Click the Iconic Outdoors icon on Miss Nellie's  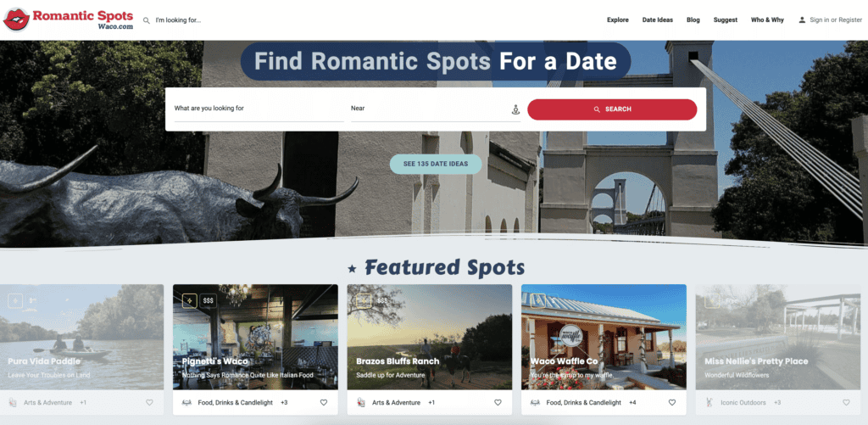point(710,402)
